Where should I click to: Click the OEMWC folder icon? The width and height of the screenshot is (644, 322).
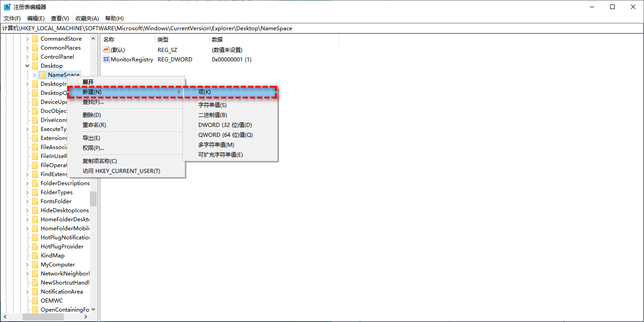pos(35,301)
